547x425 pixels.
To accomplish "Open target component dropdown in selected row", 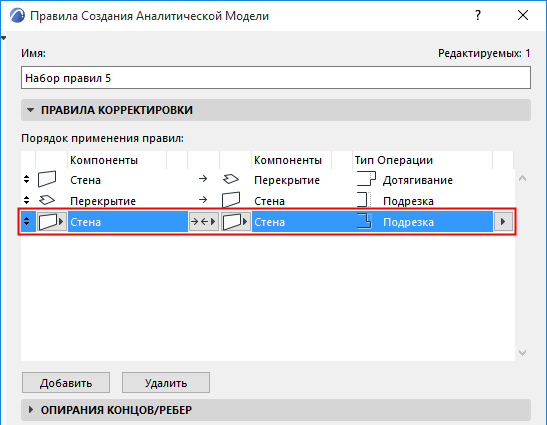I will [236, 222].
